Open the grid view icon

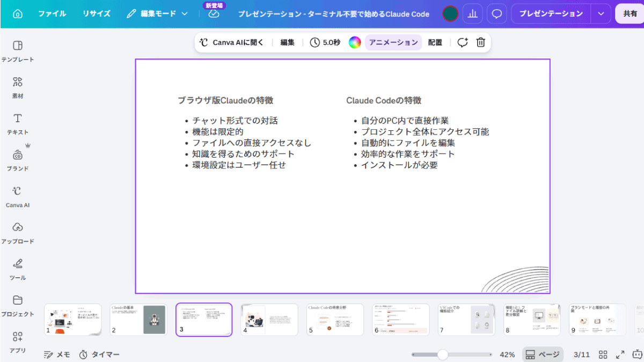coord(603,354)
